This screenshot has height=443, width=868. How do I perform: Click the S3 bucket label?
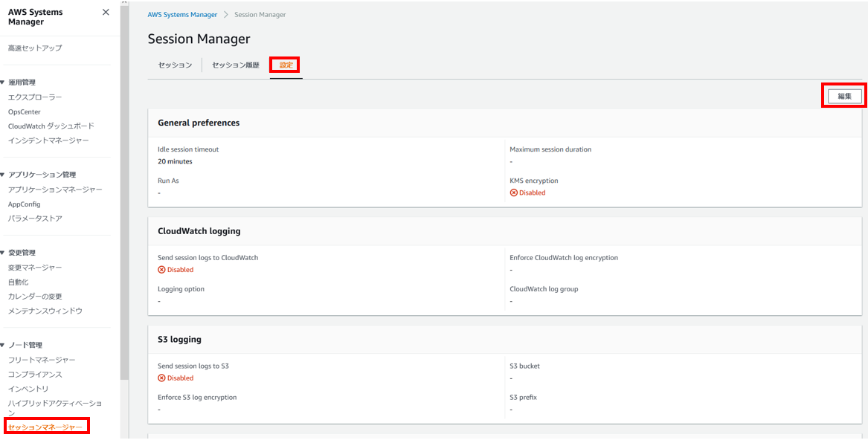coord(524,366)
